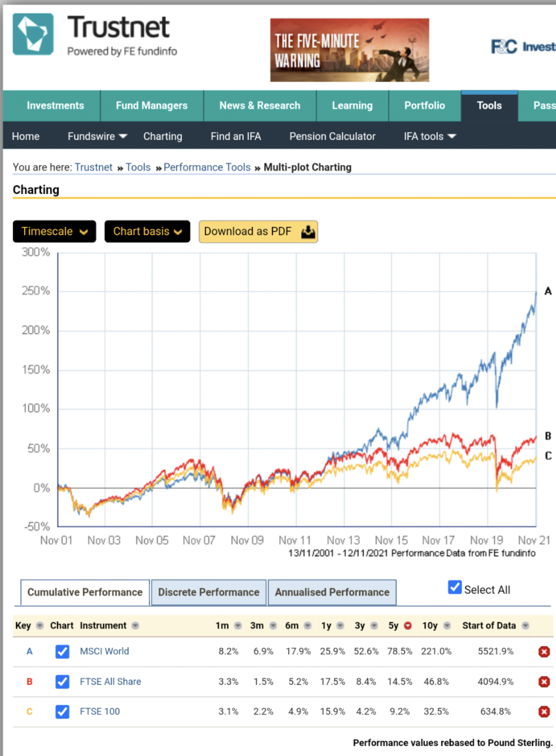Click FTSE 100 start of data 634.8%
The height and width of the screenshot is (756, 556).
[x=495, y=711]
